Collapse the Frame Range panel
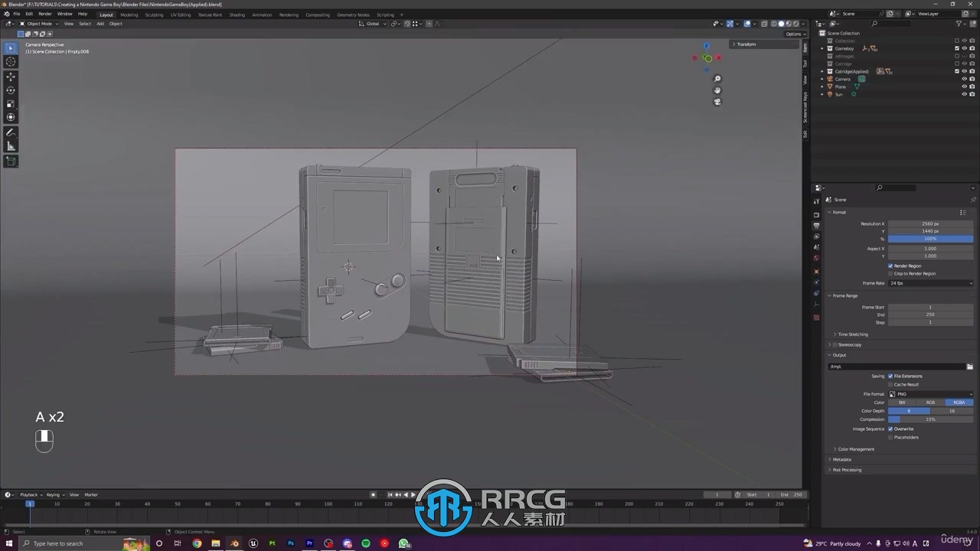Screen dimensions: 980x551 pyautogui.click(x=845, y=295)
